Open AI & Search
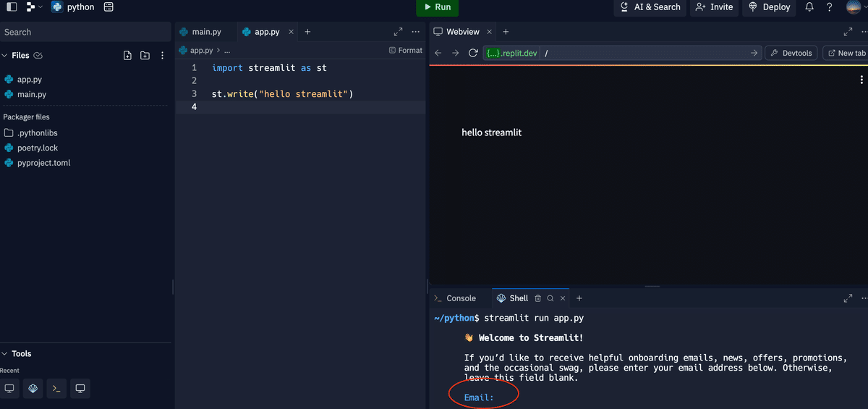This screenshot has width=868, height=409. [x=650, y=7]
